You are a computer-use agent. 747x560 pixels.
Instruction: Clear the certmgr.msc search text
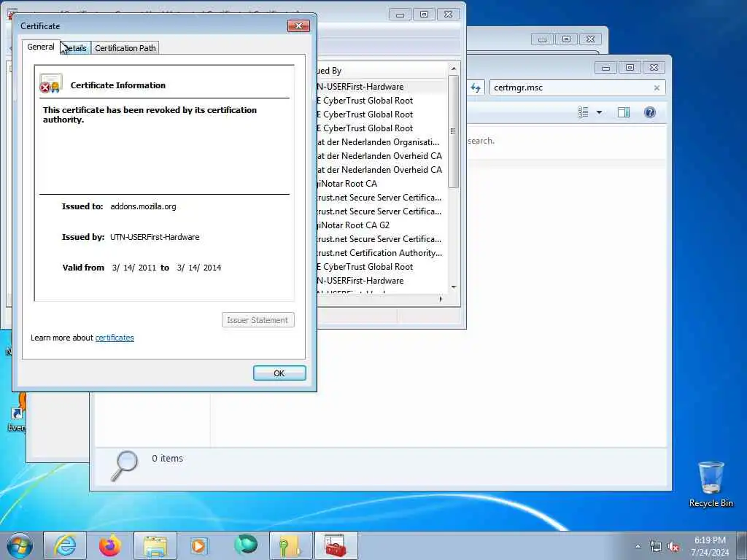pyautogui.click(x=657, y=88)
